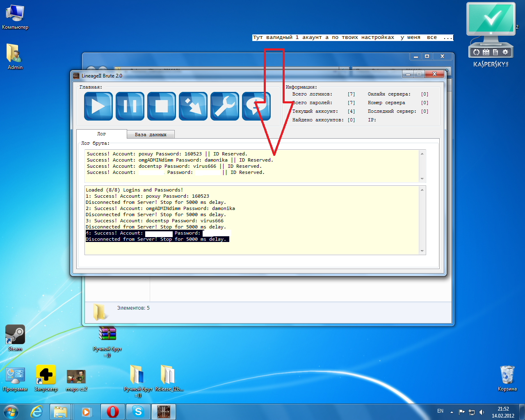Screen dimensions: 525x420
Task: Click up arrow of the success list scrollbar
Action: point(422,153)
